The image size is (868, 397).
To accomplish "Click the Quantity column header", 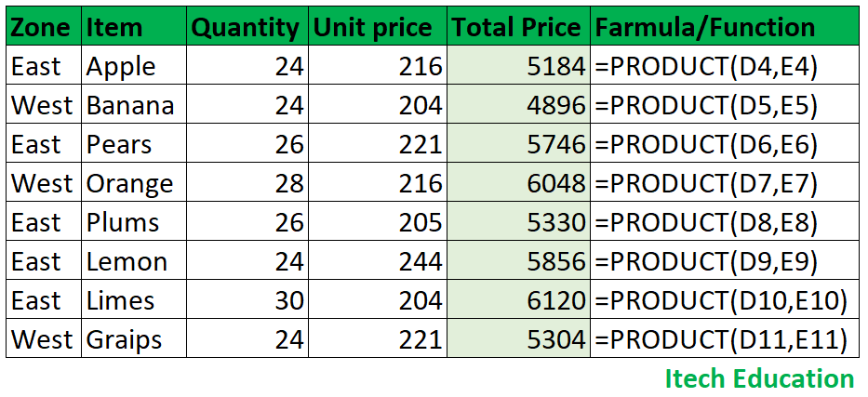I will (247, 26).
